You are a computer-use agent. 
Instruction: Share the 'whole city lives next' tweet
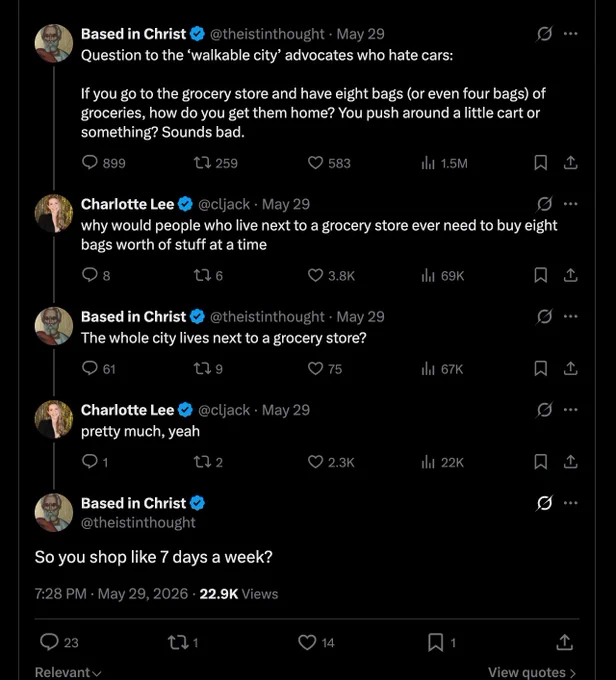pos(570,369)
